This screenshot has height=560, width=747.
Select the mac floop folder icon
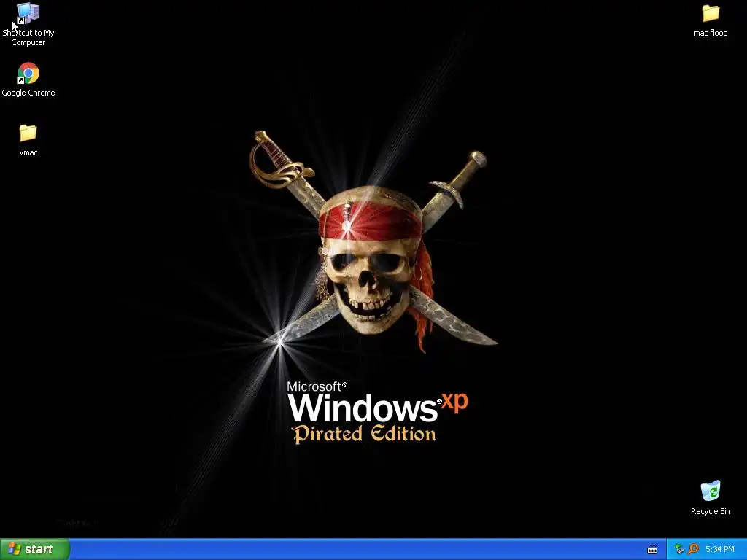[711, 13]
